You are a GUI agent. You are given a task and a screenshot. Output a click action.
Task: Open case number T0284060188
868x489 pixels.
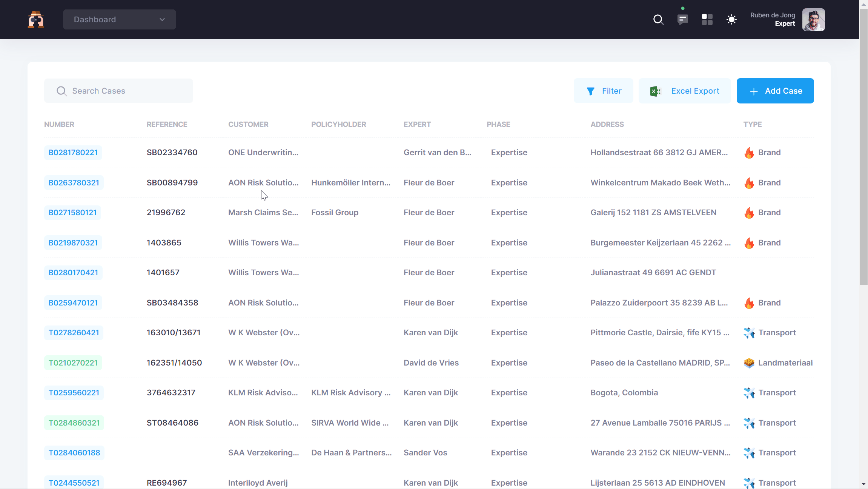click(74, 453)
